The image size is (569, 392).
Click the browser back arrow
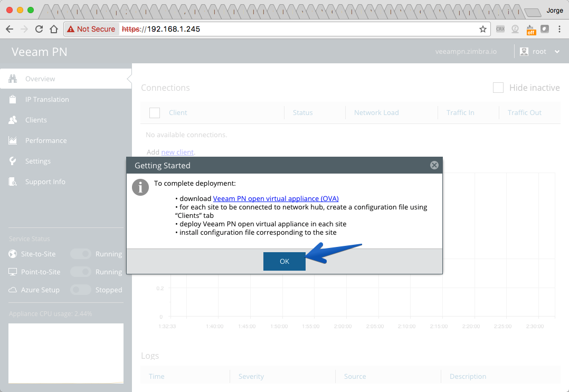10,29
